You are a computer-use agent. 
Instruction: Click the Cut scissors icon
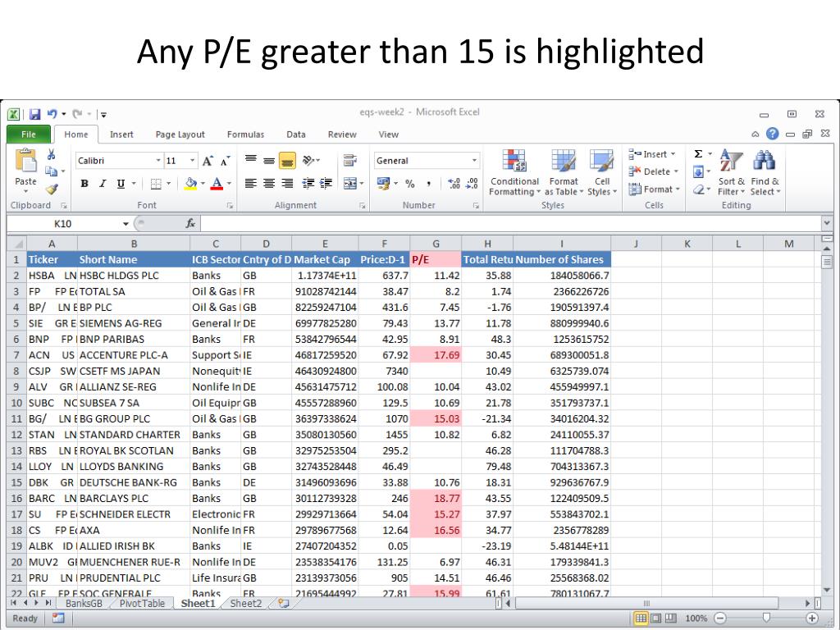(x=52, y=155)
